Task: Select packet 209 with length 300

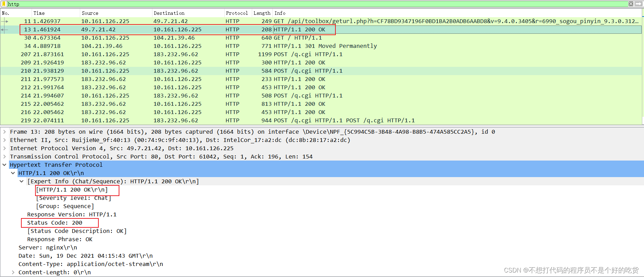Action: (x=321, y=63)
